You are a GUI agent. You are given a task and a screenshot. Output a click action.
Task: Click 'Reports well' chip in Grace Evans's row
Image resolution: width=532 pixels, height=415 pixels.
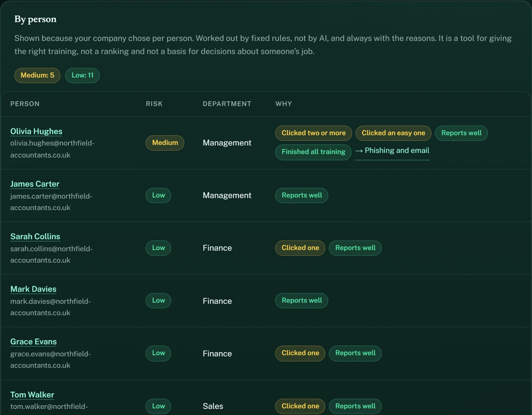coord(355,353)
